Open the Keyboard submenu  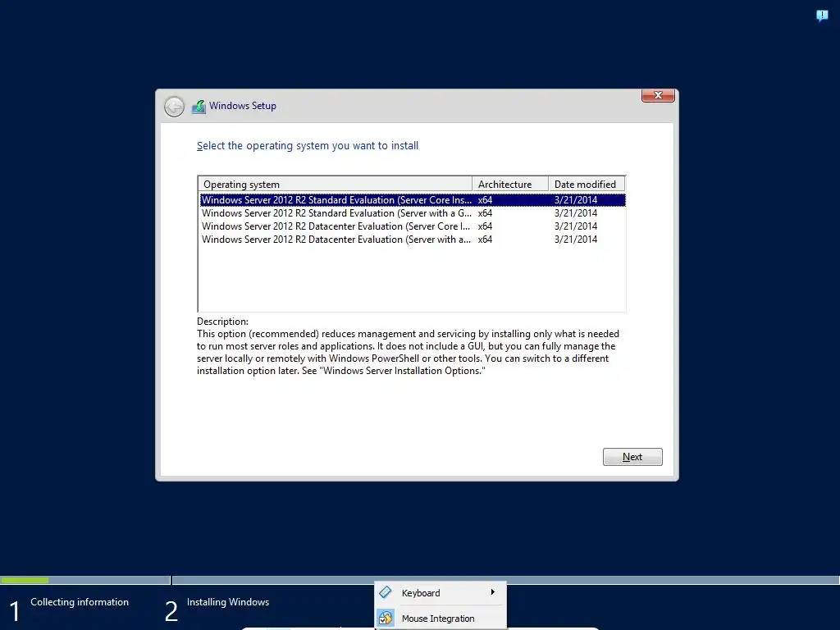(440, 593)
